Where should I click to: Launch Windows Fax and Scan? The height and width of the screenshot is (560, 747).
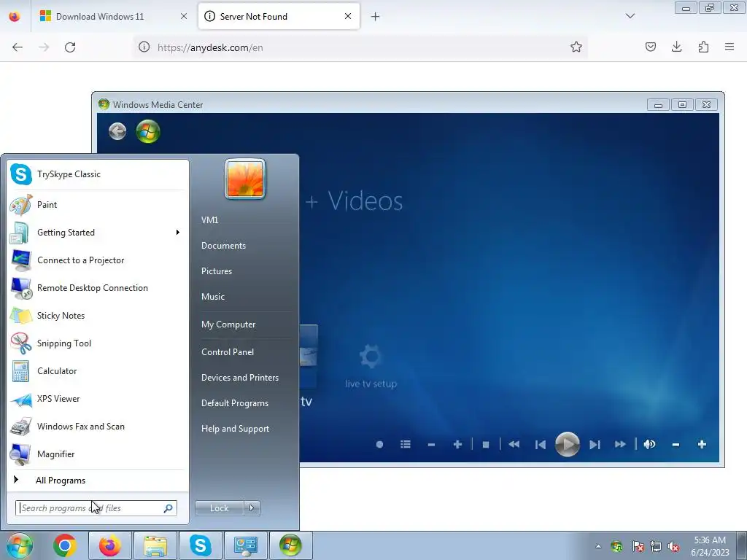[97, 427]
